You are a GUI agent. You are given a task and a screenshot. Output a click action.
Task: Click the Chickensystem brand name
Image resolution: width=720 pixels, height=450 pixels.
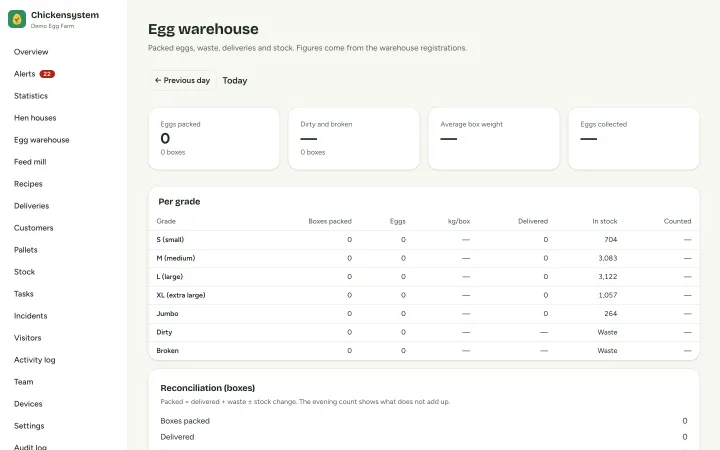pyautogui.click(x=65, y=15)
